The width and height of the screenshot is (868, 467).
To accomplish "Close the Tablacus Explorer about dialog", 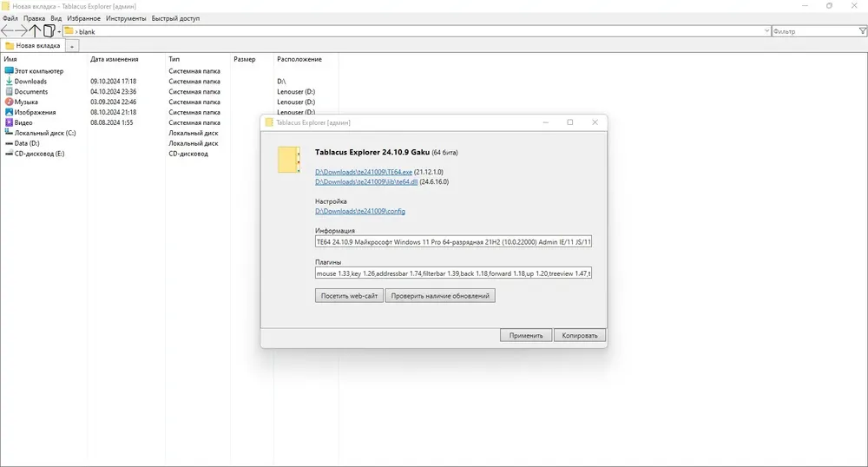I will point(595,122).
